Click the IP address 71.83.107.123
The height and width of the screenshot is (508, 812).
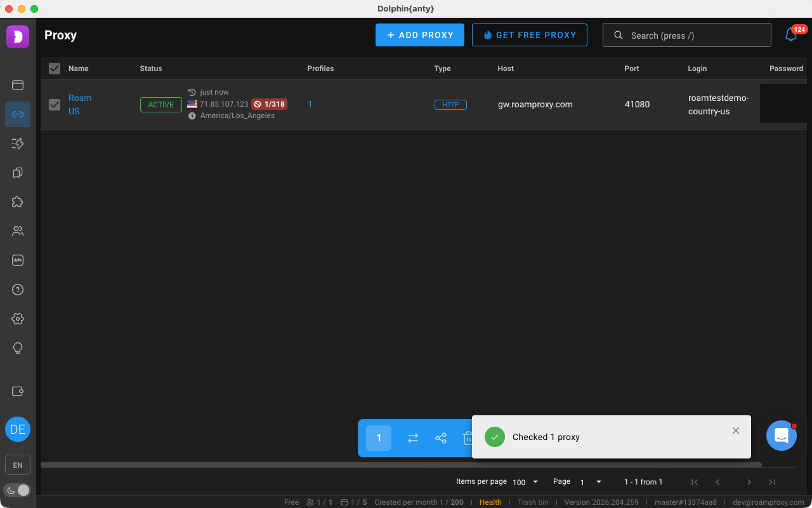tap(224, 104)
